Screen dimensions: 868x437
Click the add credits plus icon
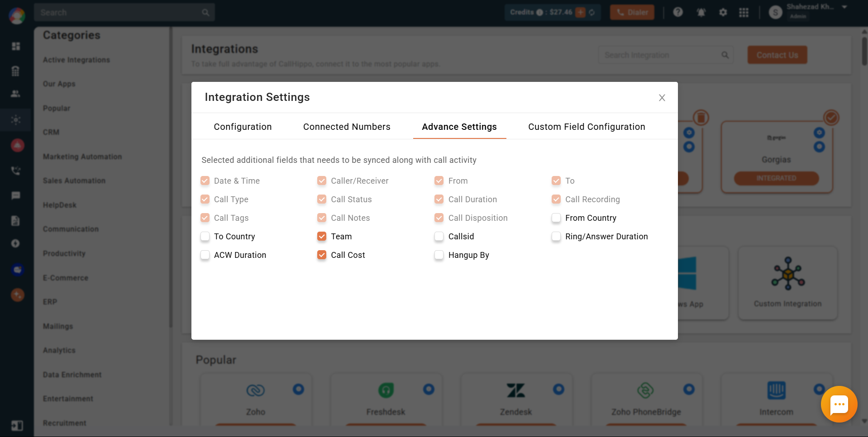coord(581,12)
